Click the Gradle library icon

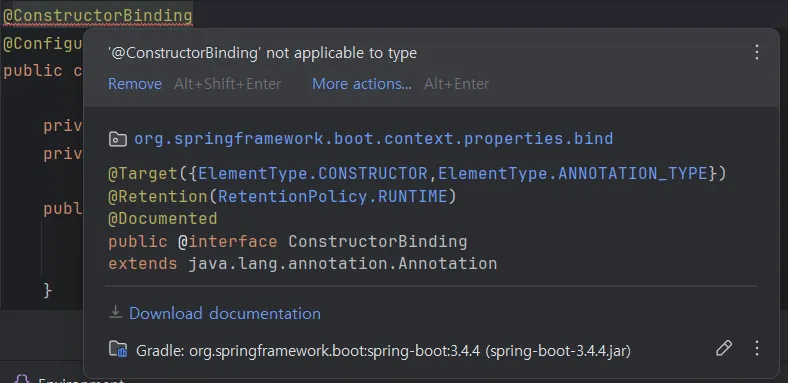click(x=118, y=349)
